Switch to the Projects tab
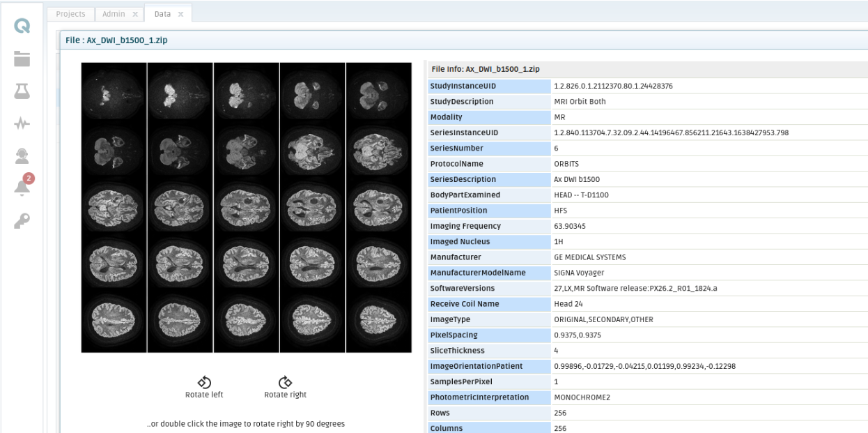 (70, 14)
